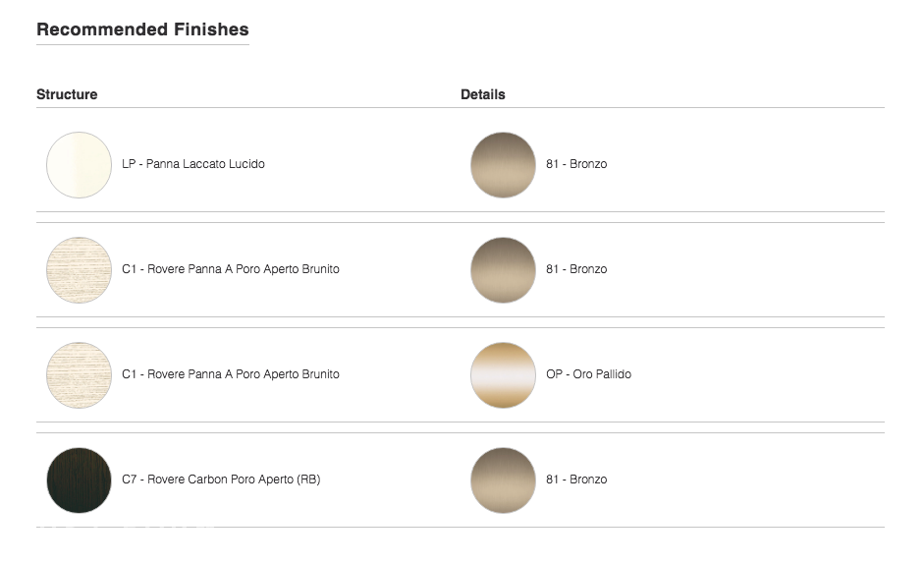Click the 81 - Bronzo label in last row
The height and width of the screenshot is (564, 924).
(x=576, y=479)
